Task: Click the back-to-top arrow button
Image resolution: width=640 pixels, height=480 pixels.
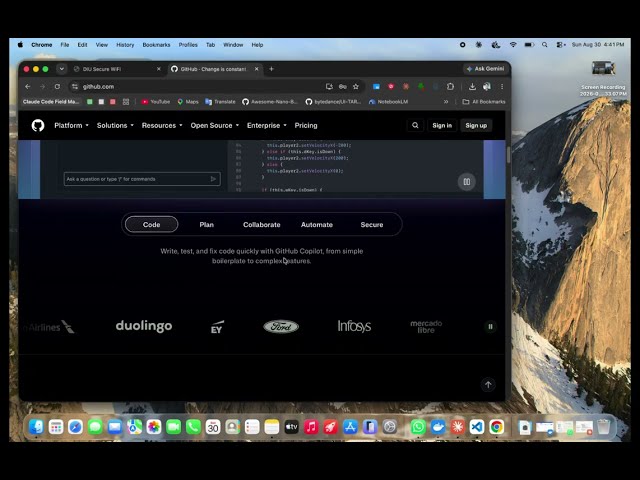Action: tap(488, 384)
